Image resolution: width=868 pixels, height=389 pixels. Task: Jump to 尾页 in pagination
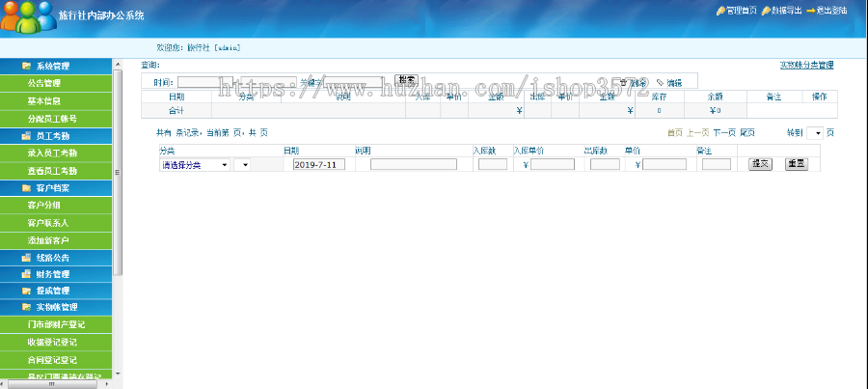coord(747,133)
